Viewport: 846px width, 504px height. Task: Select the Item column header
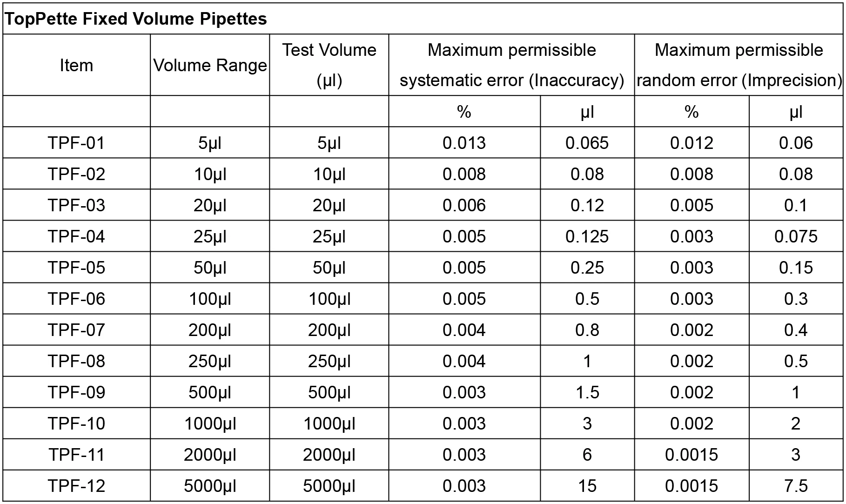76,66
